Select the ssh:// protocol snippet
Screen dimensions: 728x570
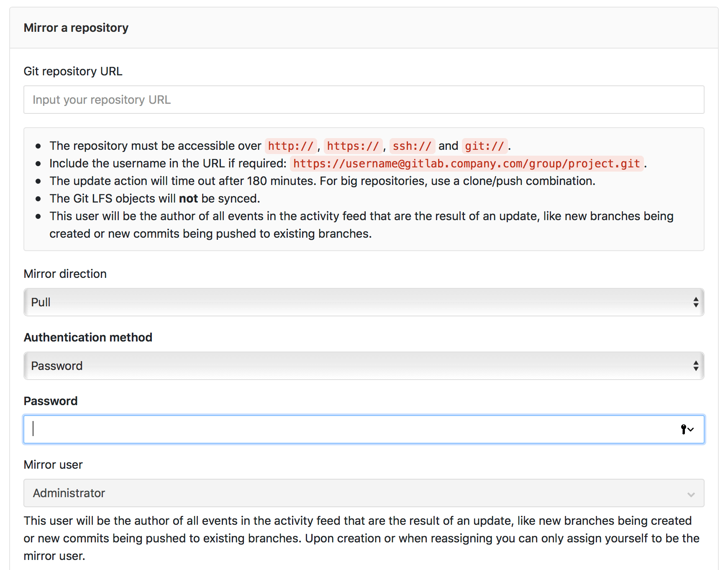pos(412,146)
